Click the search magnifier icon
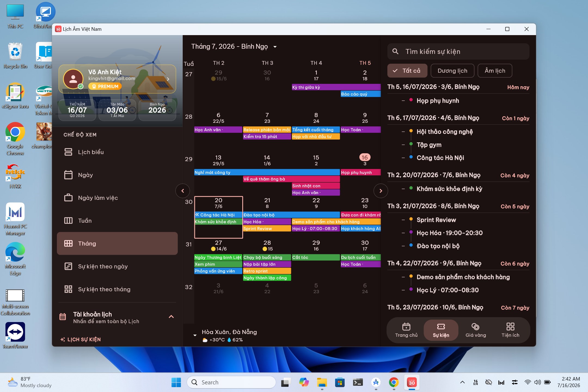588x392 pixels. tap(396, 51)
